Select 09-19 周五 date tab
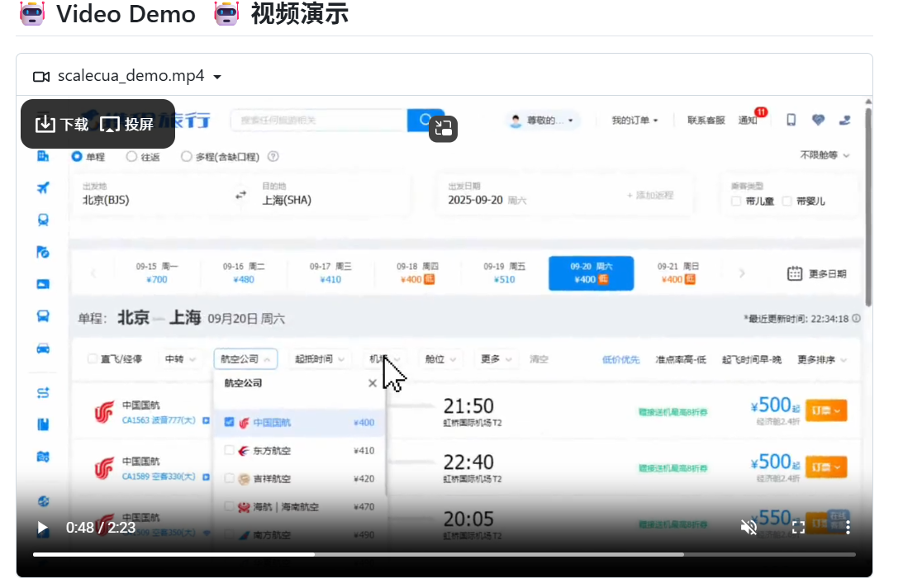Screen dimensions: 903x588 pos(505,273)
